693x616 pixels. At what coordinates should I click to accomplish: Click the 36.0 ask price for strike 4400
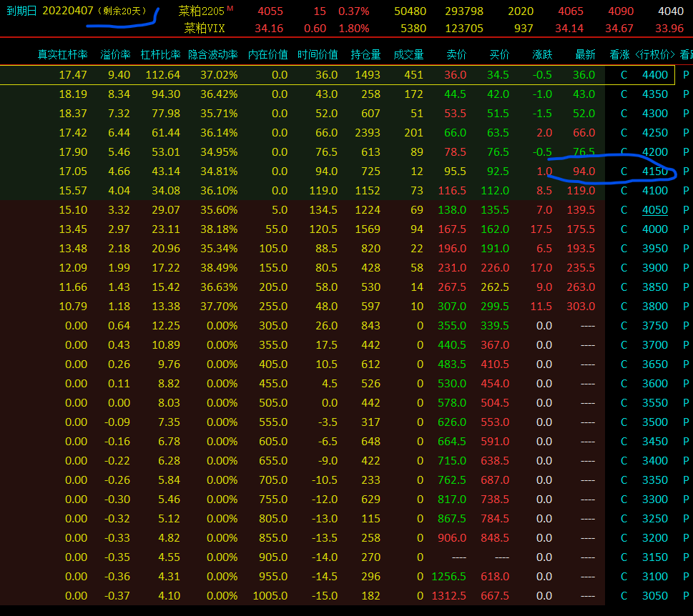coord(455,75)
